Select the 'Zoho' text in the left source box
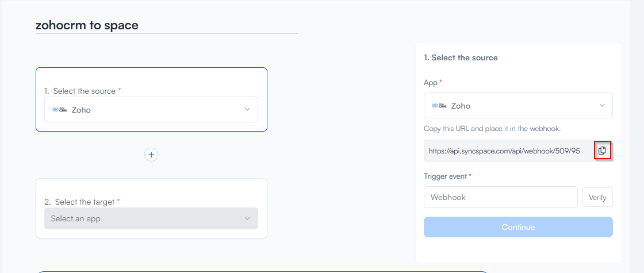 [x=81, y=110]
